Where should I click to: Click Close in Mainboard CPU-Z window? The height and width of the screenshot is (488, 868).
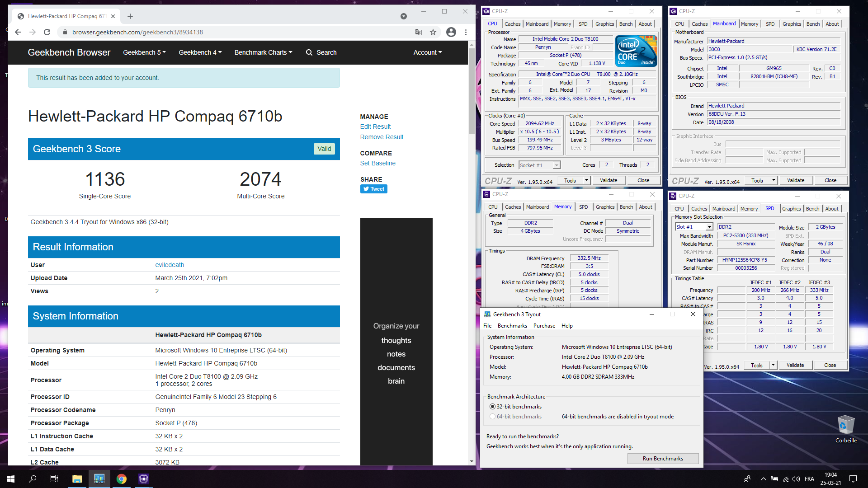[830, 180]
